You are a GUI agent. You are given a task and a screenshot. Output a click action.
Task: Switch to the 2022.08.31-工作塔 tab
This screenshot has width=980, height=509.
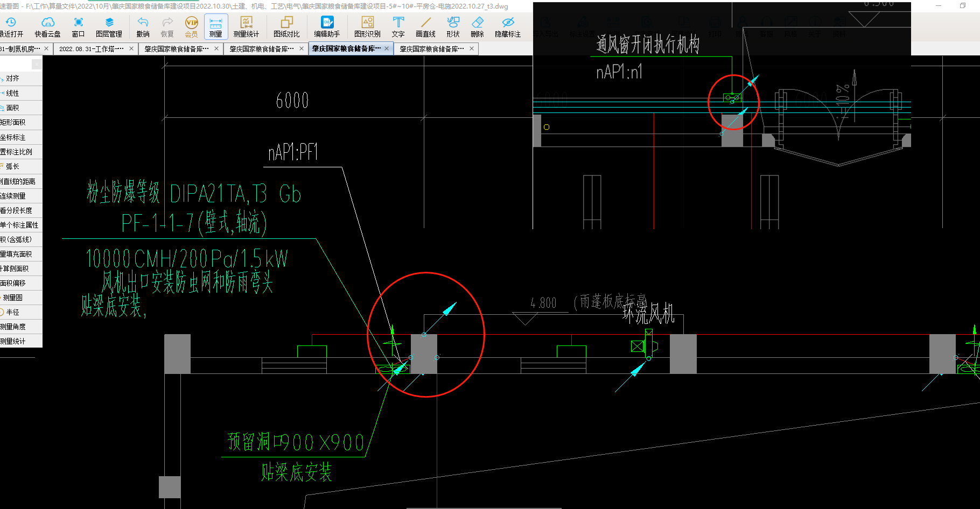(91, 49)
